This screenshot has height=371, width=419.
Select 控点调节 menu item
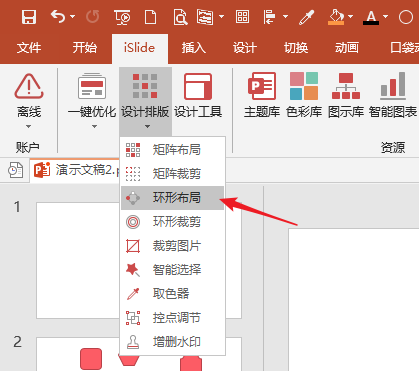[172, 318]
